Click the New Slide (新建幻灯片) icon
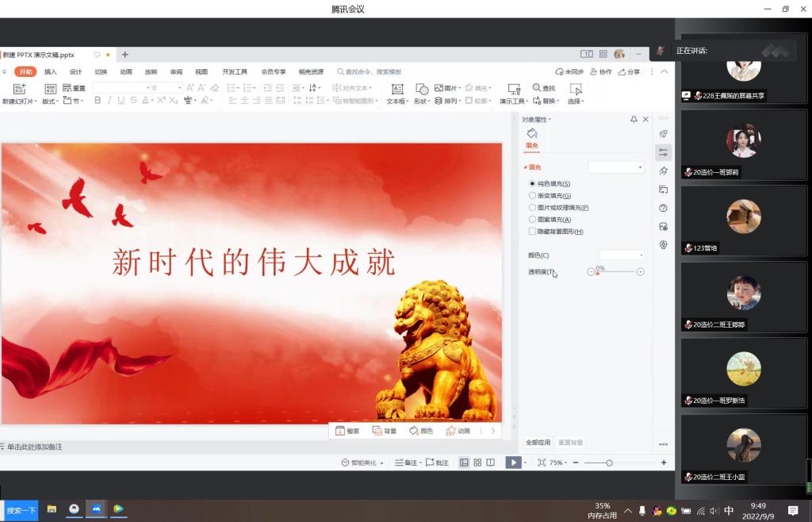 click(19, 89)
